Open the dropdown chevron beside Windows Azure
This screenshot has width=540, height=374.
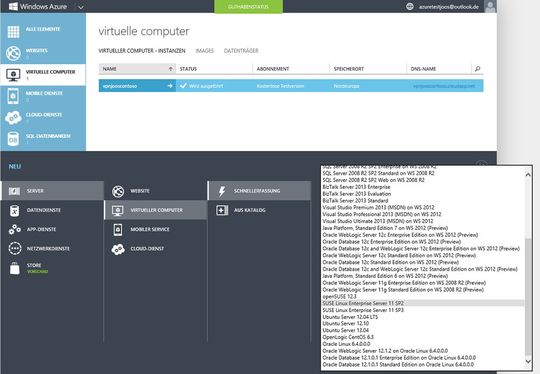tap(81, 7)
